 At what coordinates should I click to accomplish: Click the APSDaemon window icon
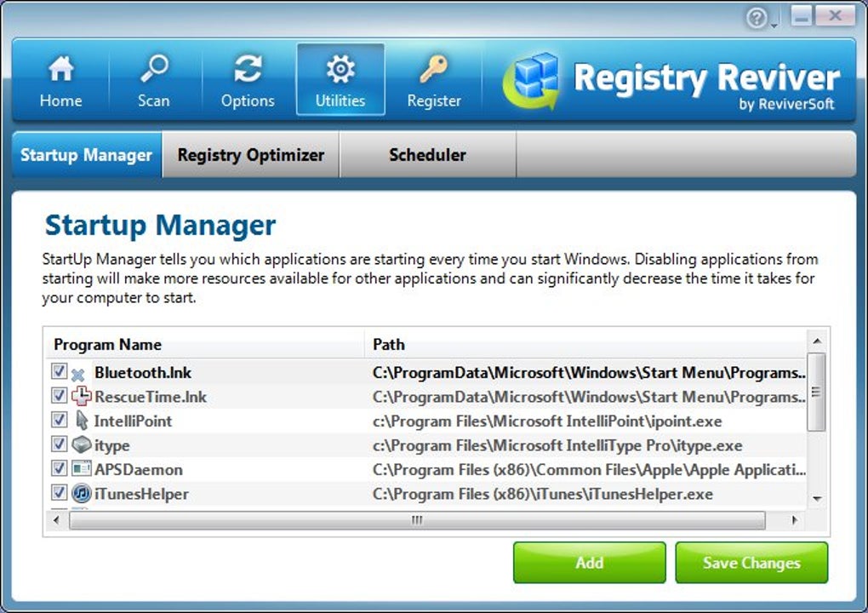pos(82,468)
